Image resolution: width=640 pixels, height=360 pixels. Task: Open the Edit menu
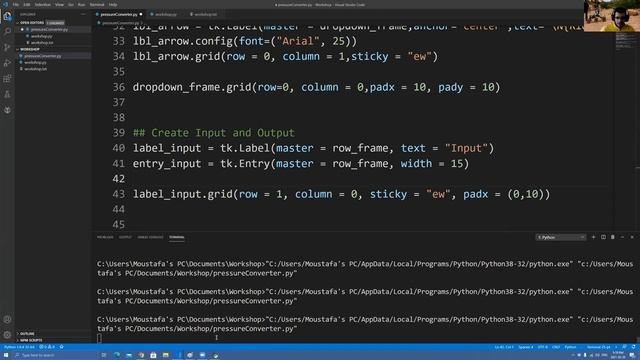27,5
